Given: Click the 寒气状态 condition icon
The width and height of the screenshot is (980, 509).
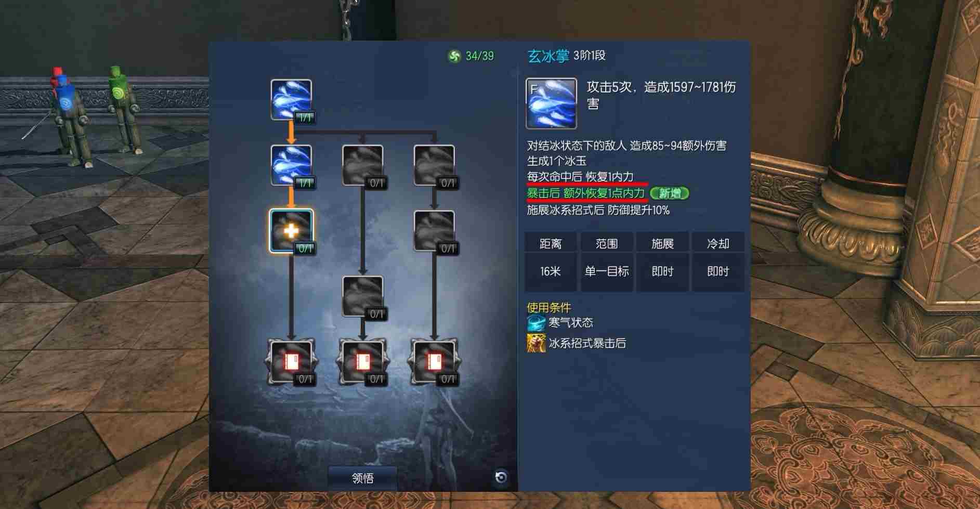Looking at the screenshot, I should click(x=536, y=322).
